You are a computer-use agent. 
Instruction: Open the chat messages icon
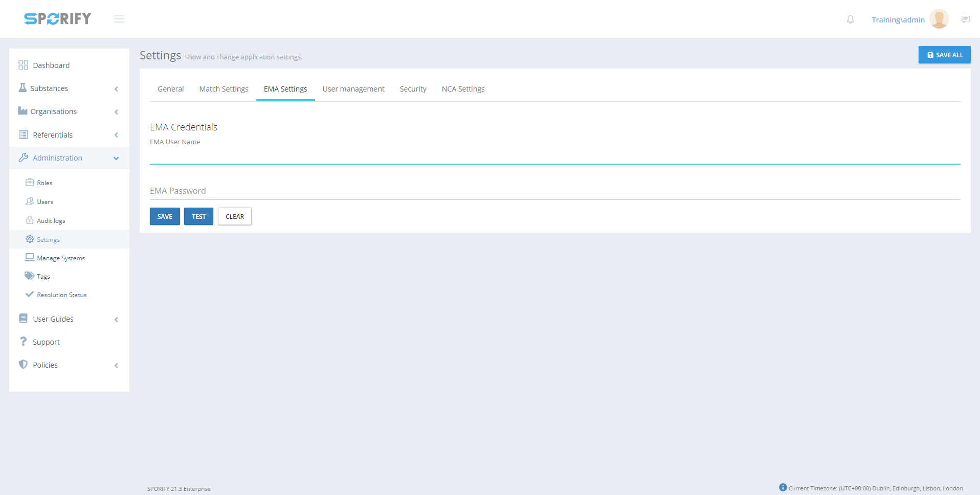tap(965, 19)
